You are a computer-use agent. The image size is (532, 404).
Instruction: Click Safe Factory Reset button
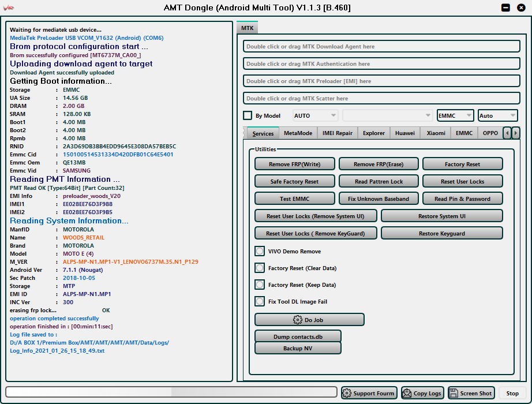[294, 181]
